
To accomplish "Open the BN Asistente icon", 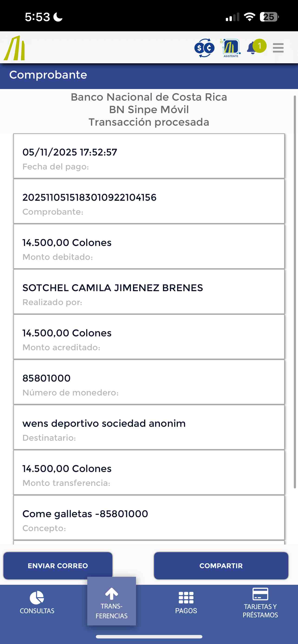I will [x=231, y=48].
